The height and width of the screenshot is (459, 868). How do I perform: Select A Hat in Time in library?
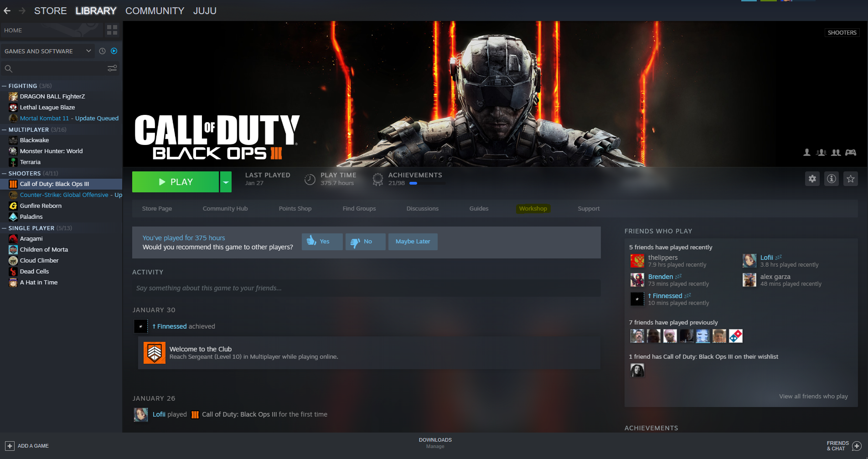tap(61, 282)
